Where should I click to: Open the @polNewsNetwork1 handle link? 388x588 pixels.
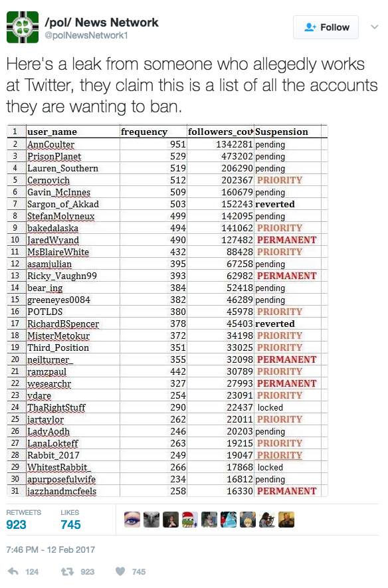(x=86, y=36)
